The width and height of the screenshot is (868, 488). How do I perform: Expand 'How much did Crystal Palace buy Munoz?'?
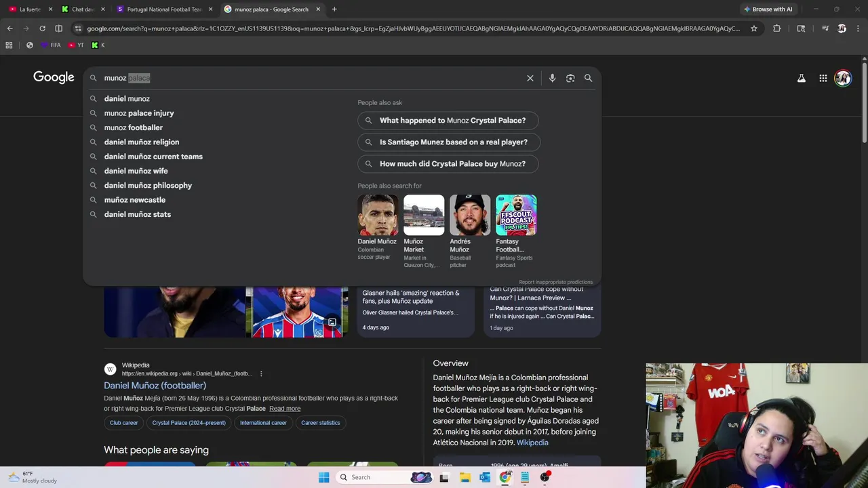coord(448,164)
